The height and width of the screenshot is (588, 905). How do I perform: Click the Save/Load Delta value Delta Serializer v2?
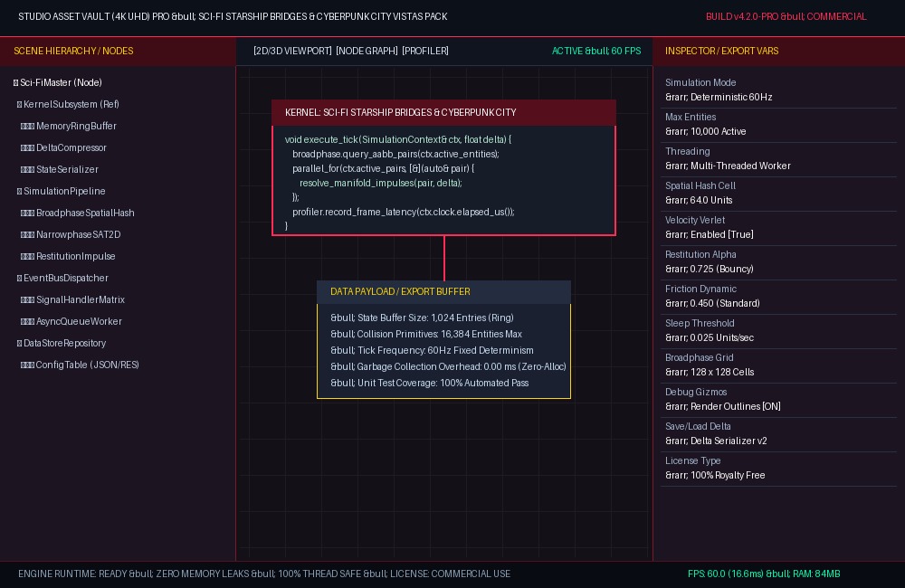[x=716, y=441]
